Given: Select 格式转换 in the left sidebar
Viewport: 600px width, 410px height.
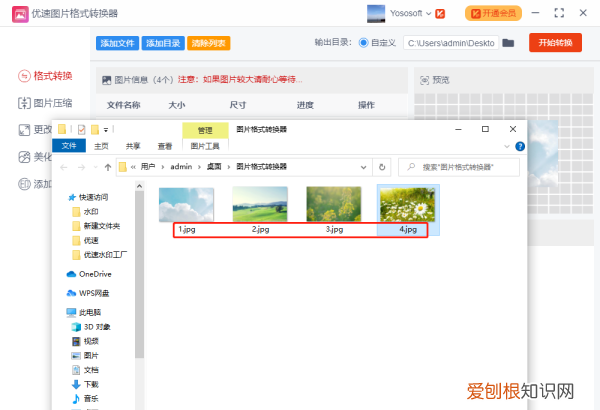Looking at the screenshot, I should pos(46,76).
